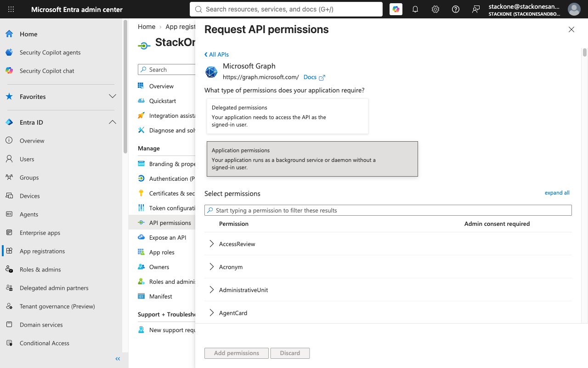
Task: Open the feedback icon in header
Action: click(476, 9)
